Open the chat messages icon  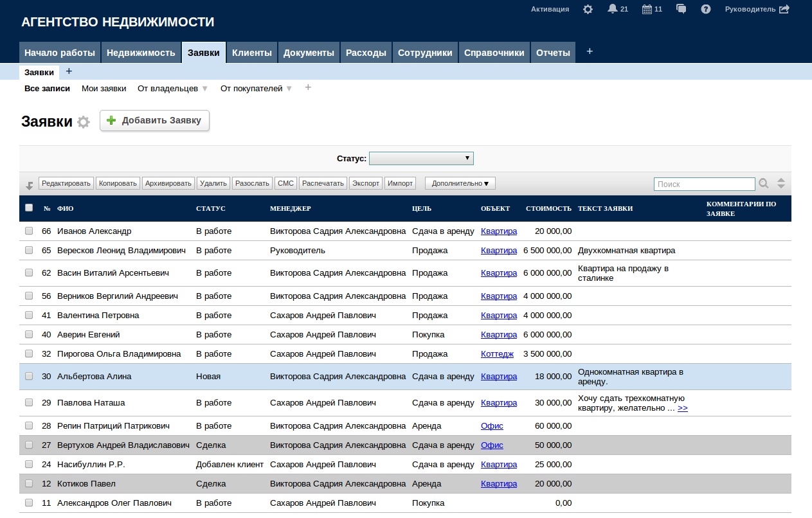[681, 9]
